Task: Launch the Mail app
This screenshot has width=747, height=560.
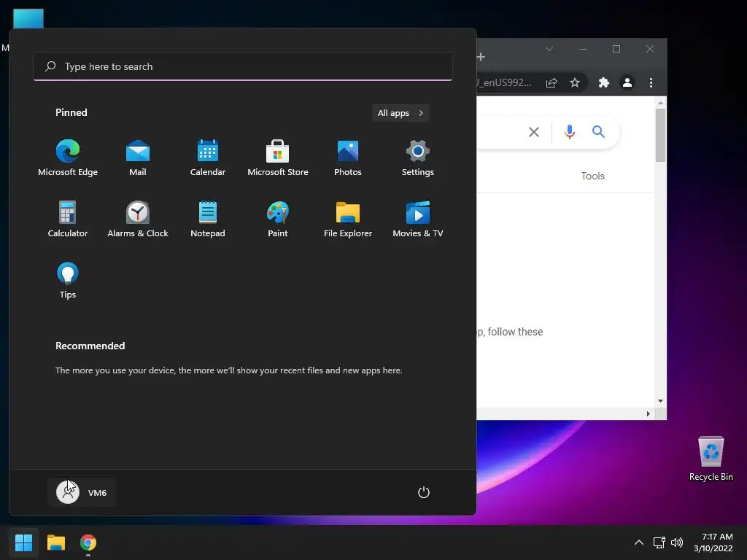Action: point(138,158)
